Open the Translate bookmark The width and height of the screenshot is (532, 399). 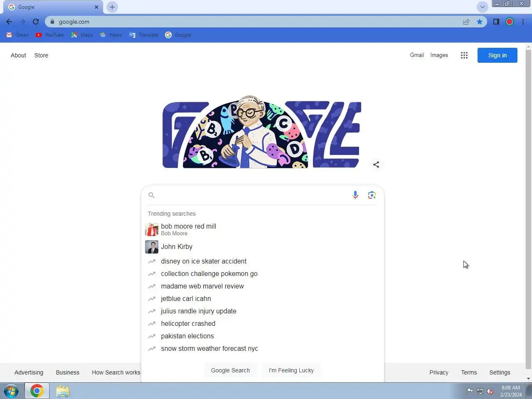(x=144, y=35)
